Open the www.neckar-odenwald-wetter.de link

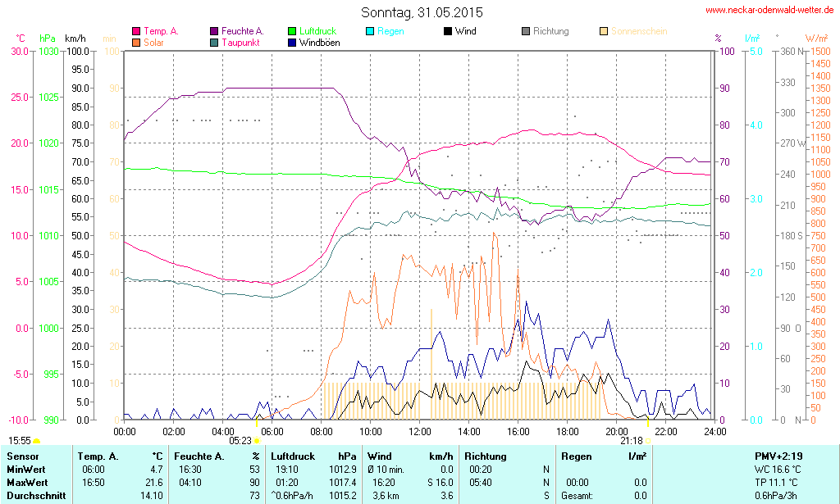coord(770,11)
